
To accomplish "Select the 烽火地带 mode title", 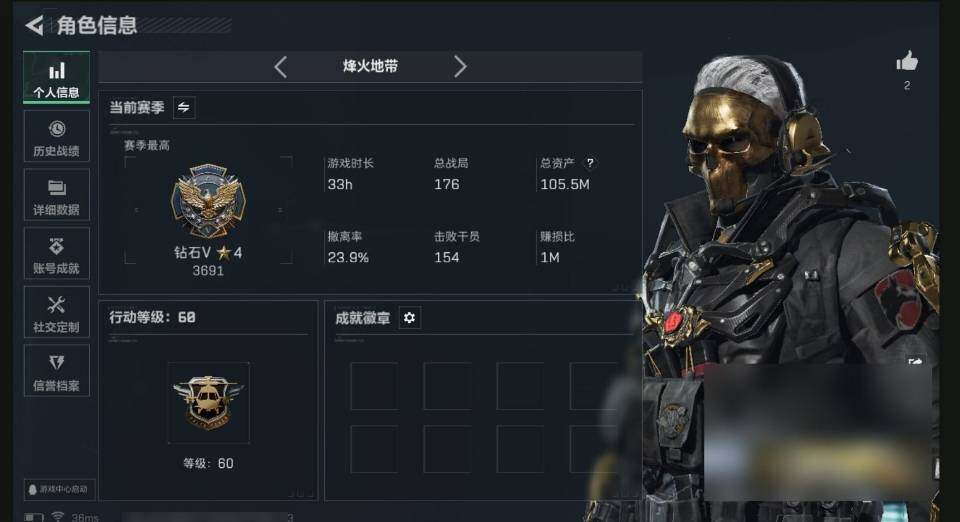I will coord(370,66).
